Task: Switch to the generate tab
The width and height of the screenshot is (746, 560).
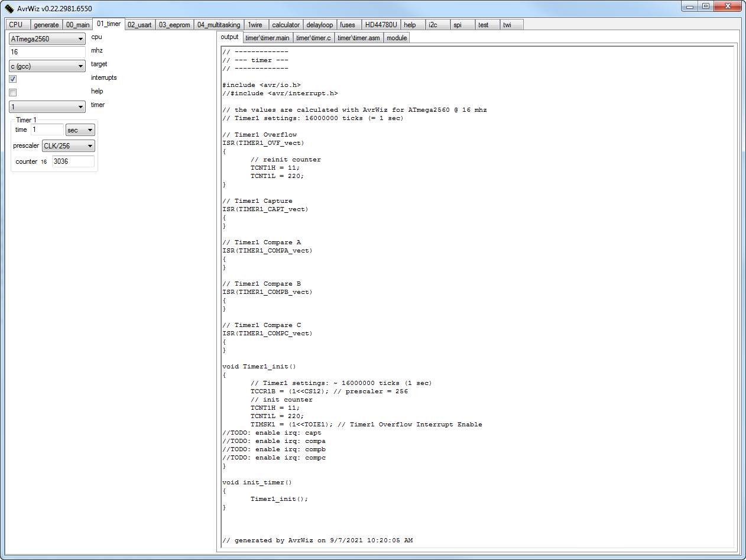Action: coord(46,25)
